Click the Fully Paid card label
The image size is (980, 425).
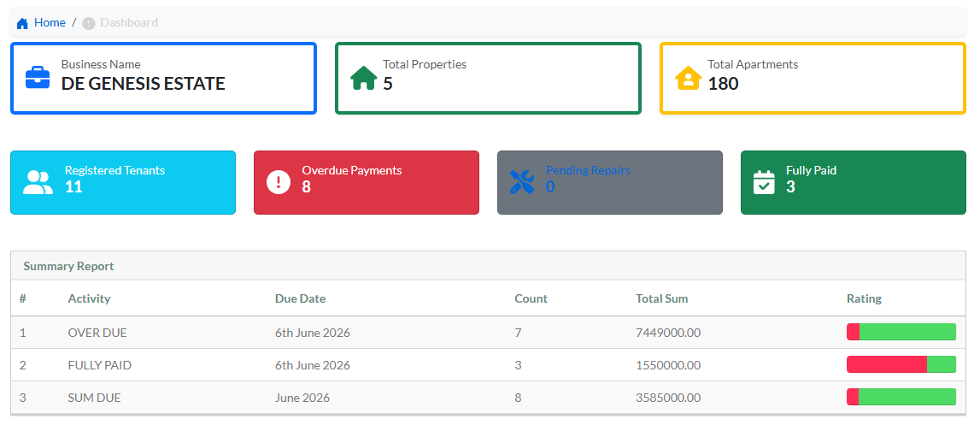point(811,170)
